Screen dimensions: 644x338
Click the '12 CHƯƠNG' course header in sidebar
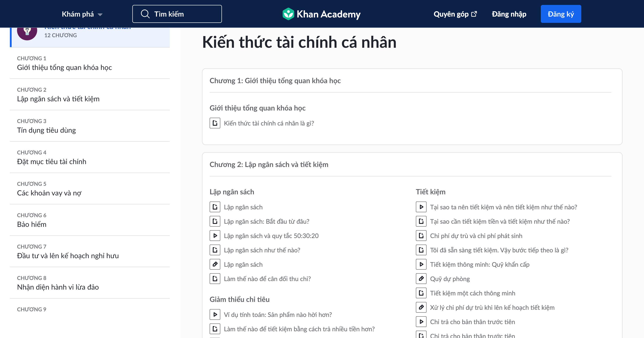[x=90, y=37]
